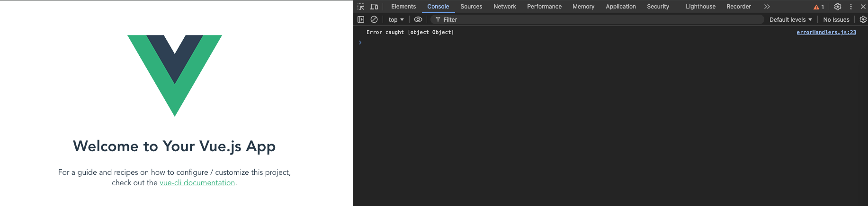Open console settings gear icon
The width and height of the screenshot is (868, 206).
tap(863, 19)
